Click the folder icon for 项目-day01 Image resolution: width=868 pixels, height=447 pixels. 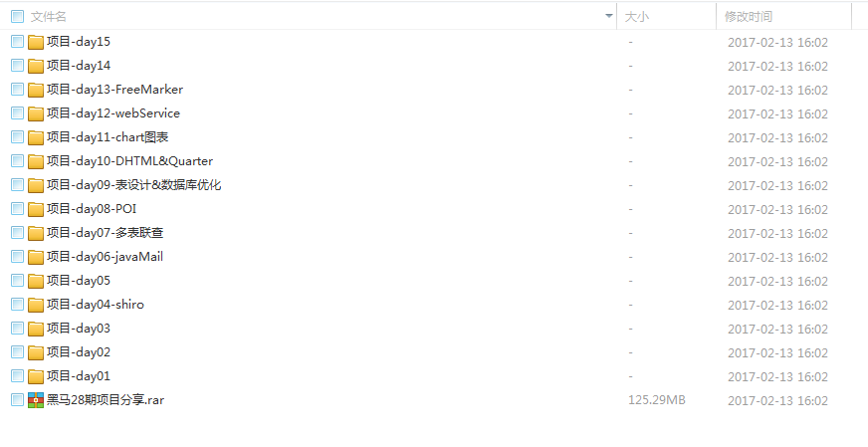[x=36, y=376]
